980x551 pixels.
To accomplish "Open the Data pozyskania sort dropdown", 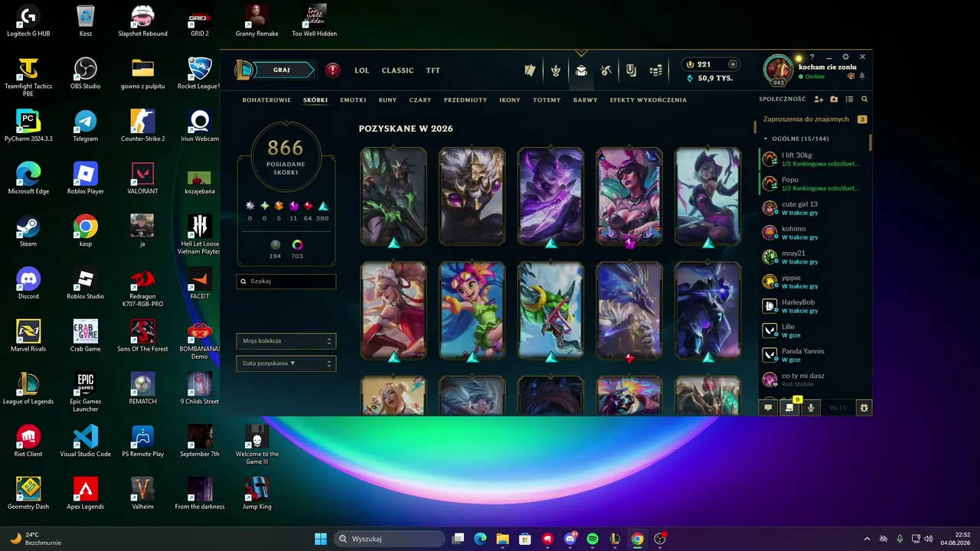I will click(286, 364).
